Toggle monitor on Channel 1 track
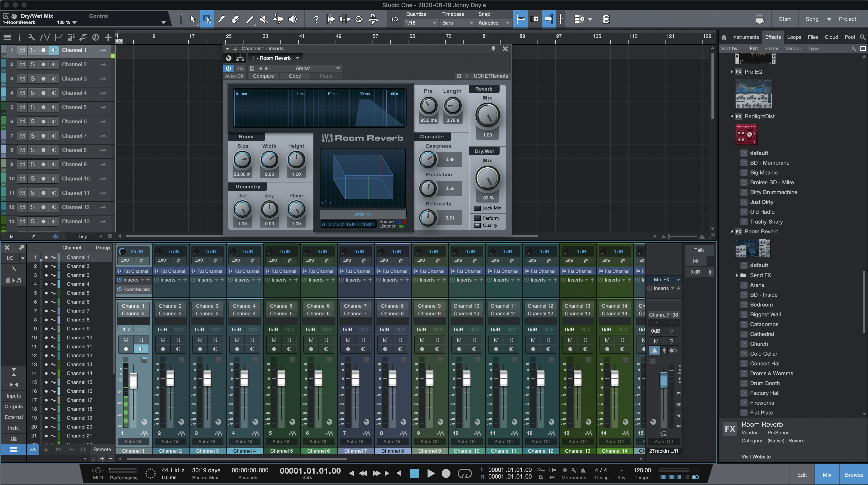The width and height of the screenshot is (868, 485). 54,50
